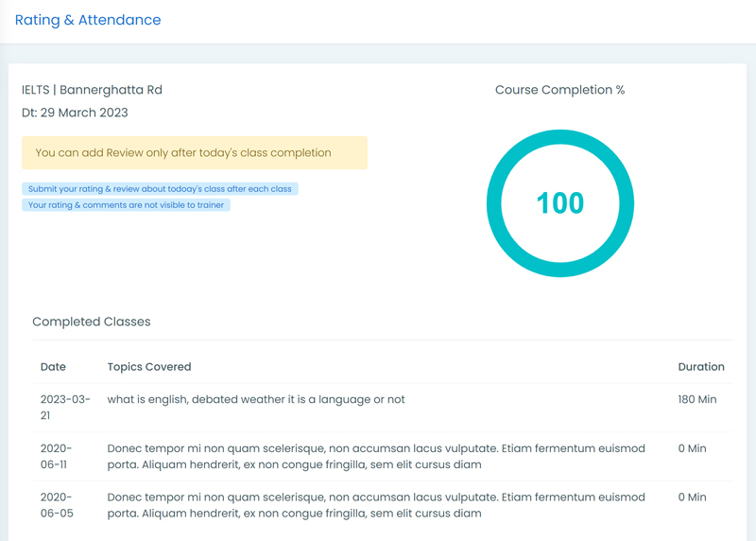Viewport: 756px width, 541px height.
Task: Click the 0 Min duration for 2020-06-05
Action: (x=692, y=497)
